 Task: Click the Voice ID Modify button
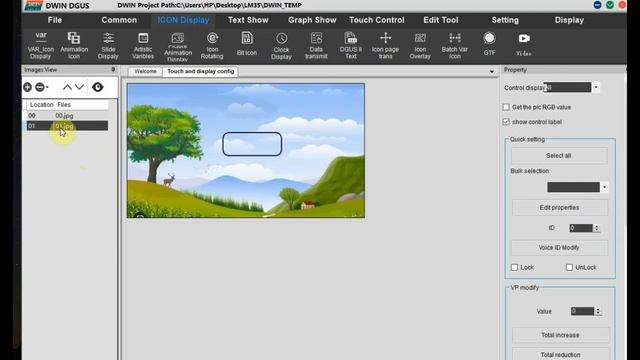[559, 248]
